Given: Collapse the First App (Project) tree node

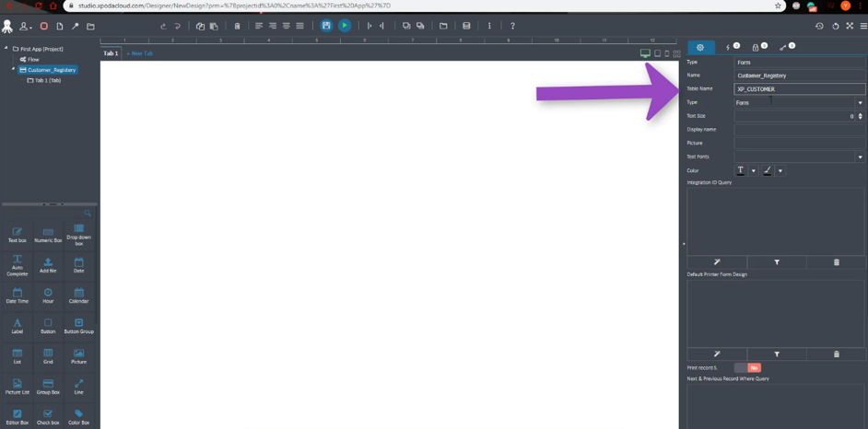Looking at the screenshot, I should 6,48.
